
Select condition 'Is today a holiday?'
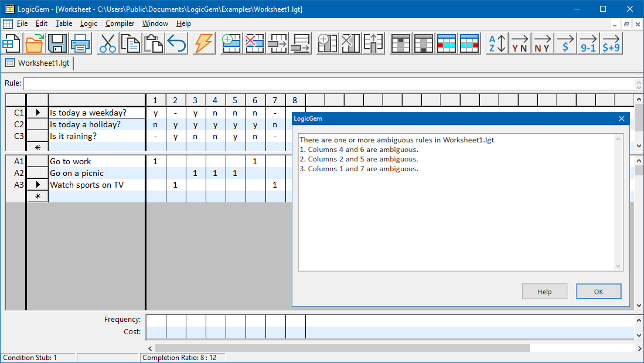point(97,124)
